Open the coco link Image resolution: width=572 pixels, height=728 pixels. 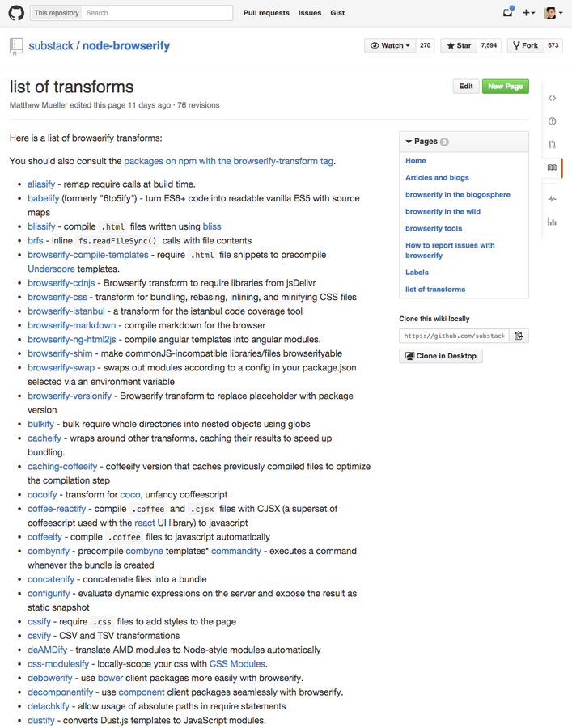130,495
